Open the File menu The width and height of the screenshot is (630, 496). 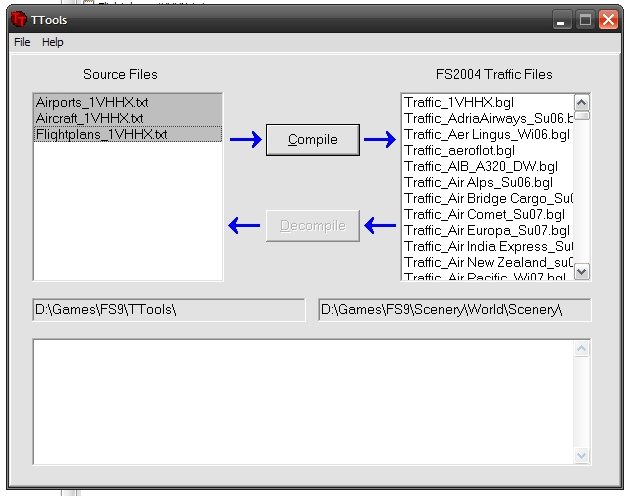[x=22, y=42]
